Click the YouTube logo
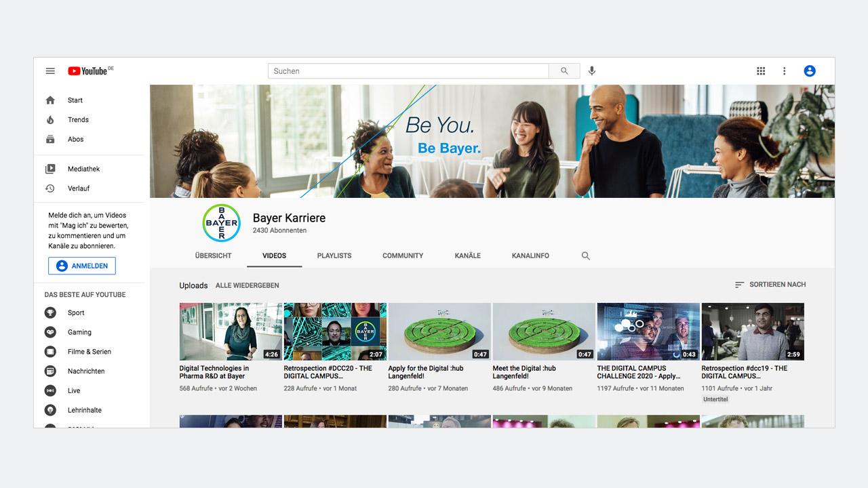Screen dimensions: 868x488 [x=90, y=70]
